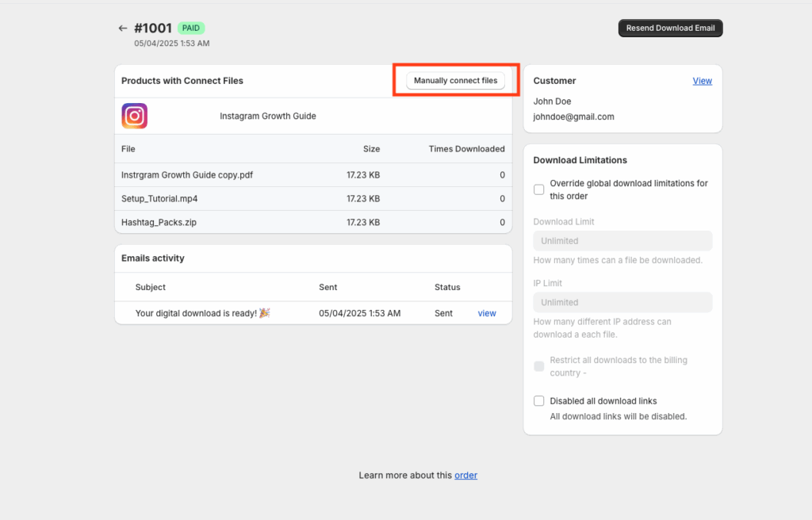Open the view link for the sent email
The height and width of the screenshot is (520, 812).
pyautogui.click(x=487, y=313)
